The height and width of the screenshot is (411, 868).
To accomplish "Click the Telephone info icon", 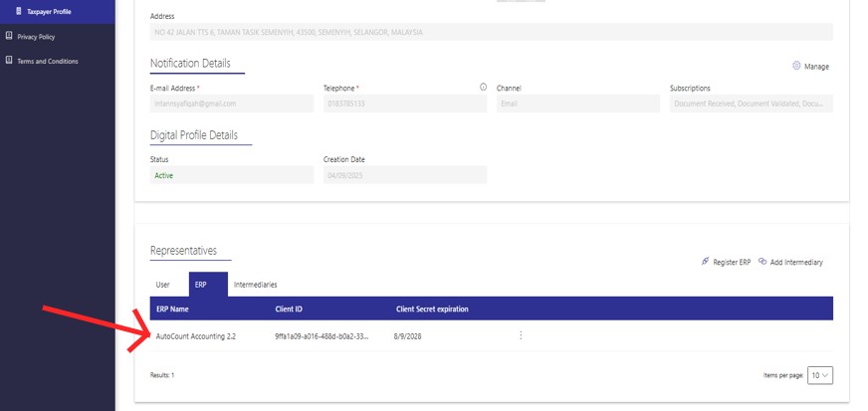I will (484, 88).
